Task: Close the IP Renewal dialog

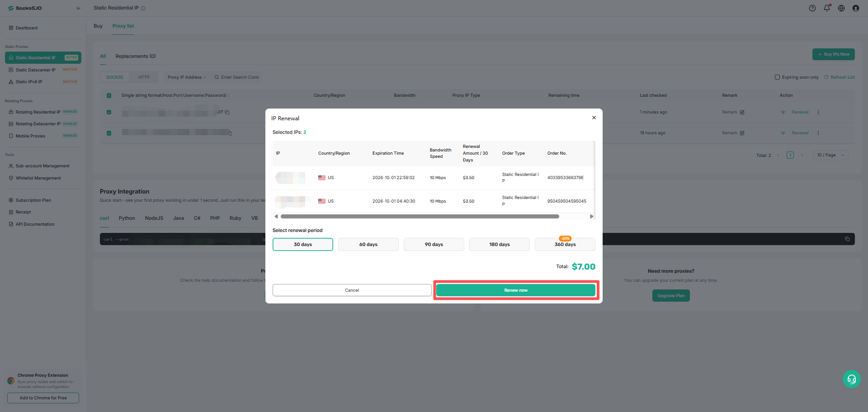Action: coord(594,118)
